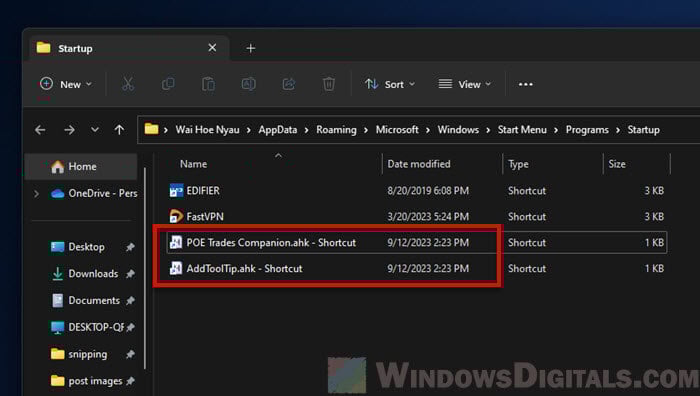Select date 3/20/2023 5:24 PM cell
This screenshot has width=700, height=396.
click(428, 217)
